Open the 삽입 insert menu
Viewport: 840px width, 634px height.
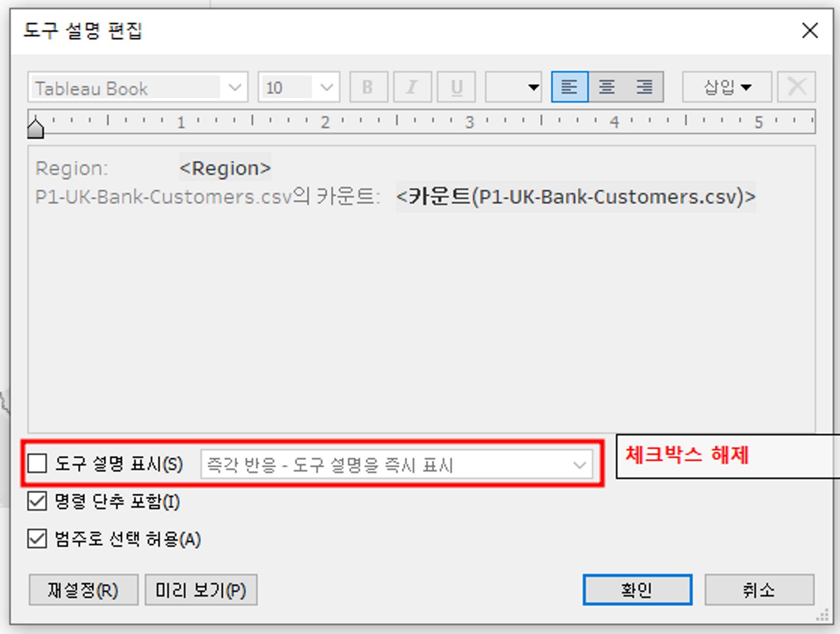[727, 87]
